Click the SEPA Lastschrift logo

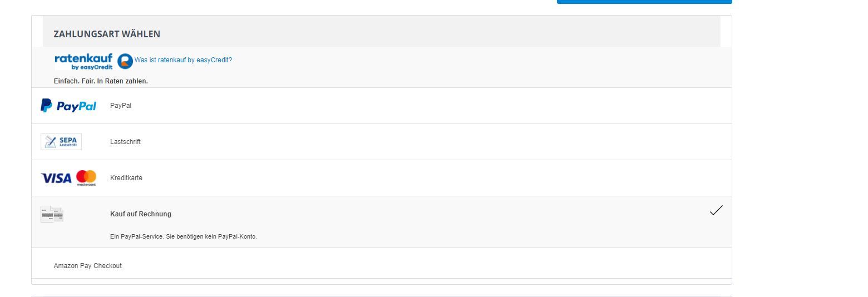(x=61, y=142)
